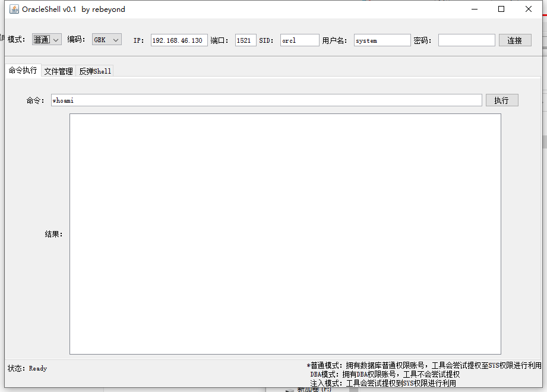This screenshot has height=392, width=547.
Task: Open the 文件管理 tab
Action: [58, 71]
